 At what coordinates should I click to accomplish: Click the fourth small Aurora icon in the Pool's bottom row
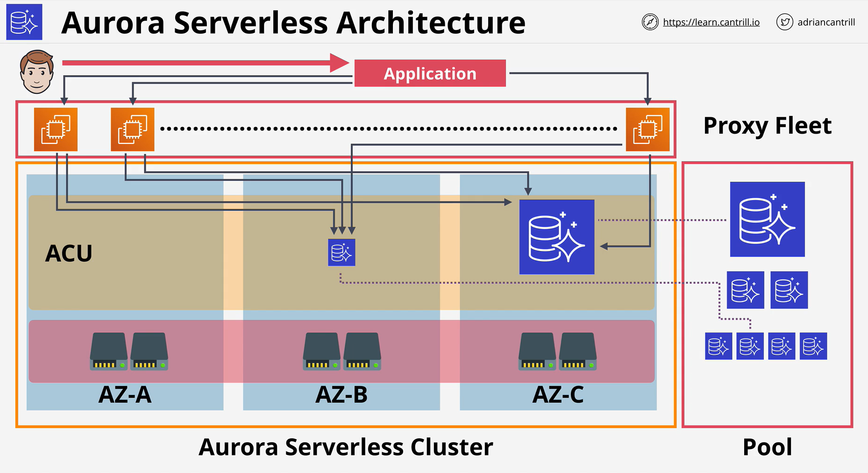click(x=813, y=346)
